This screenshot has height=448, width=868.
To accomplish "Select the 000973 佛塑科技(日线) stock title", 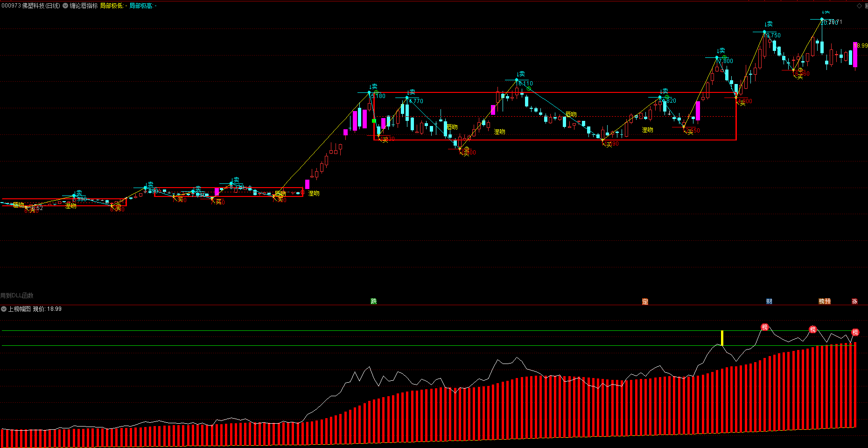I will pyautogui.click(x=31, y=6).
